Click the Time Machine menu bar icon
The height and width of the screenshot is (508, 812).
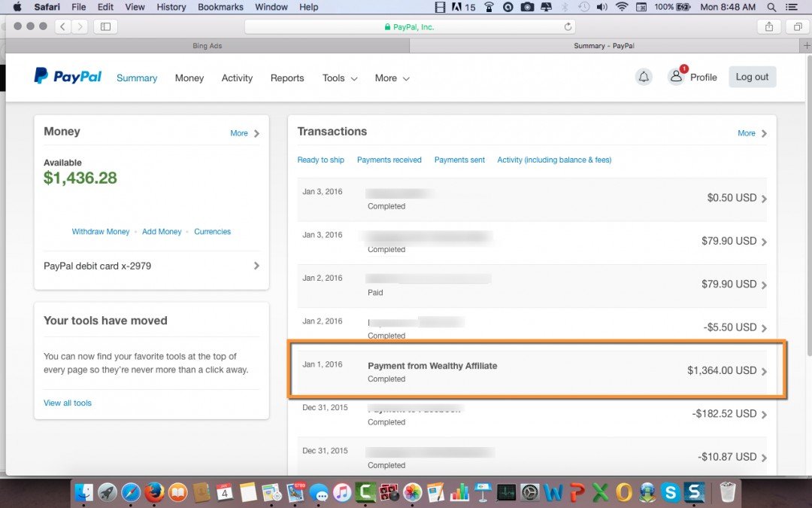pyautogui.click(x=583, y=7)
